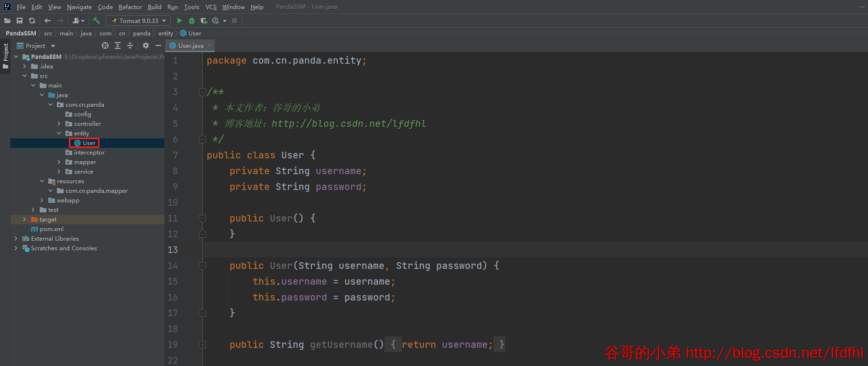Place the cursor on empty line 13
Screen dimensions: 868x366
click(x=535, y=250)
